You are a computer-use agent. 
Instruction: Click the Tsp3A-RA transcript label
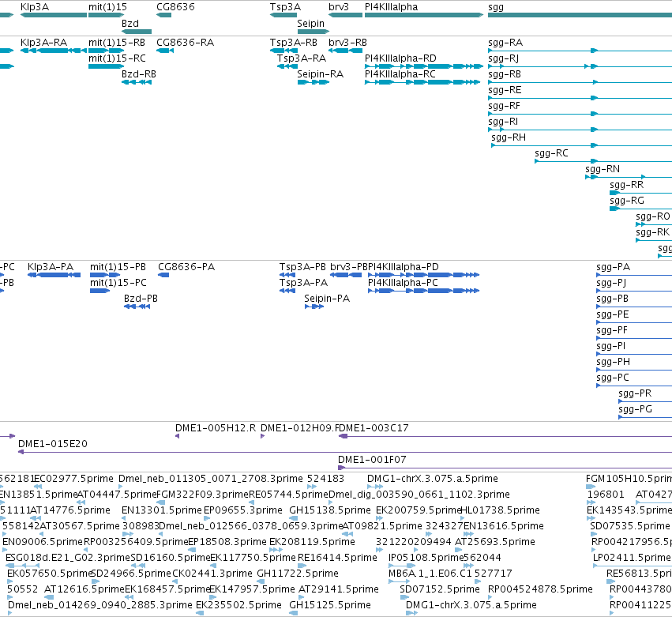coord(302,58)
